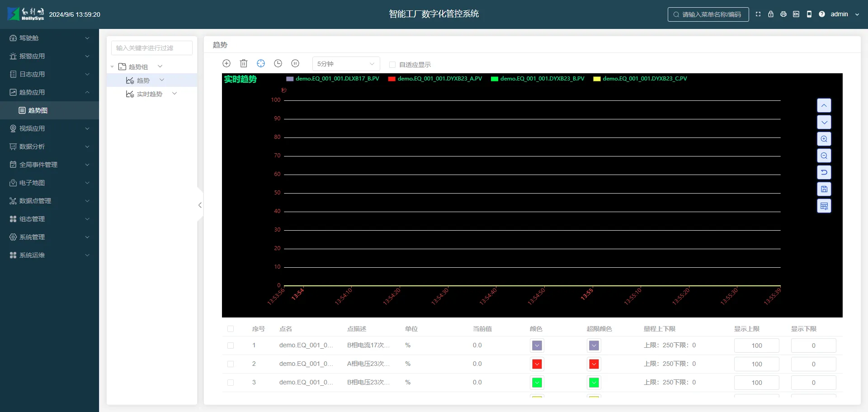
Task: Collapse the 趋势组 tree node triangle
Action: tap(112, 67)
